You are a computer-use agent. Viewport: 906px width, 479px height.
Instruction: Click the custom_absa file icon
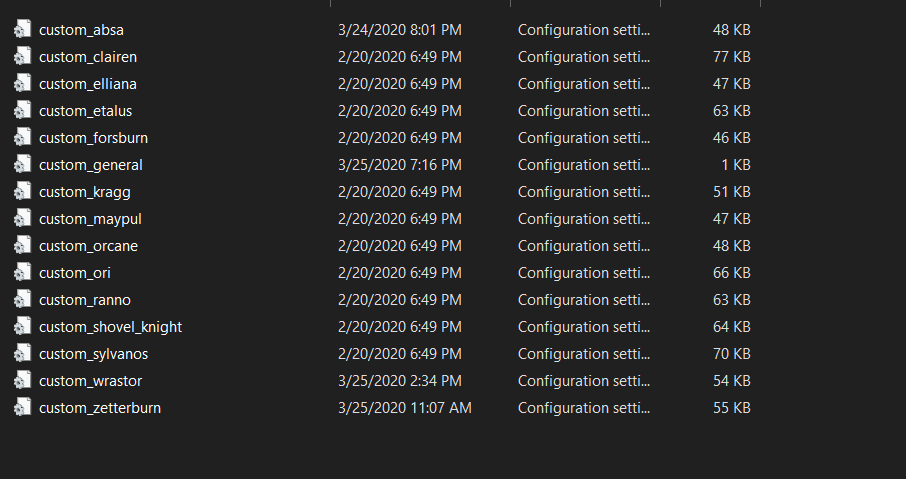click(x=22, y=30)
